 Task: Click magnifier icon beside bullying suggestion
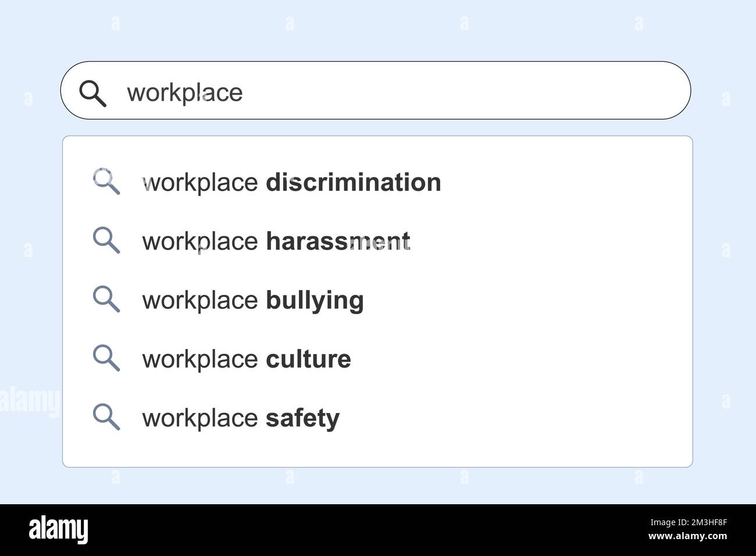[106, 300]
